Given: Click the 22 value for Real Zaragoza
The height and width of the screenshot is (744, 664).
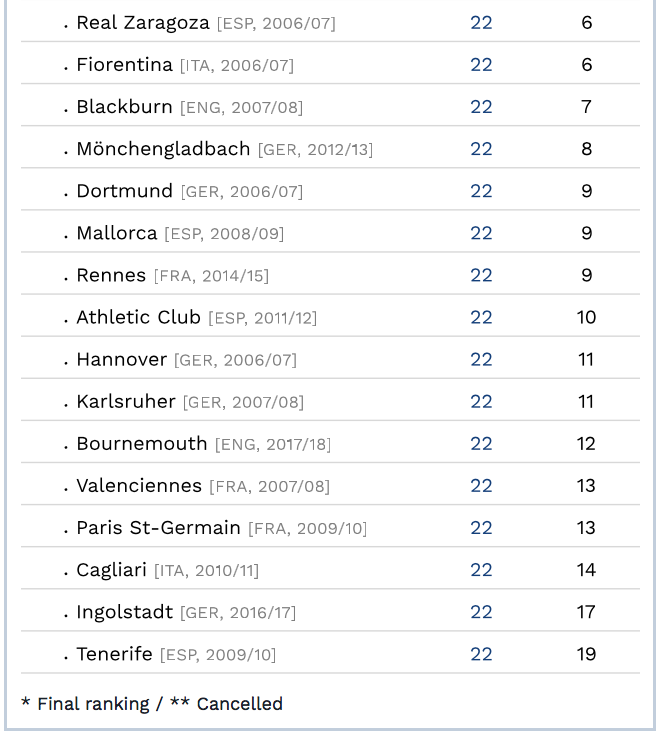Looking at the screenshot, I should (x=481, y=23).
